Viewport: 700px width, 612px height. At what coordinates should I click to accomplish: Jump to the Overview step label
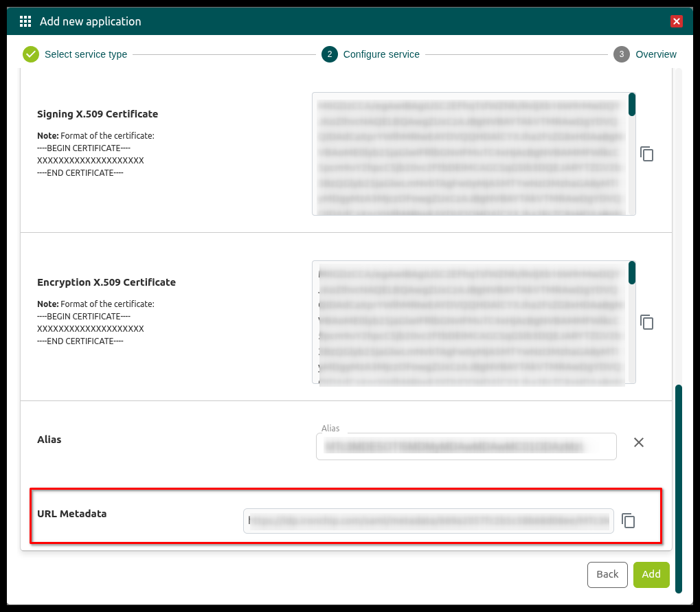coord(656,54)
